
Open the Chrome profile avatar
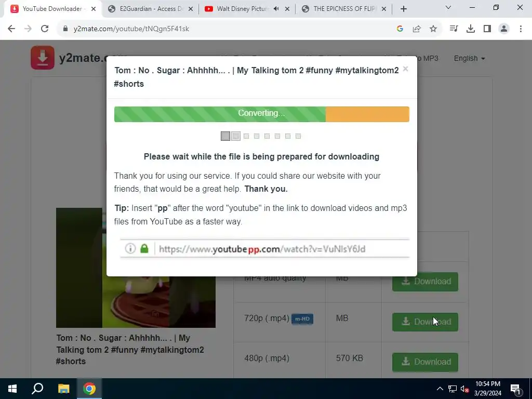[x=504, y=29]
